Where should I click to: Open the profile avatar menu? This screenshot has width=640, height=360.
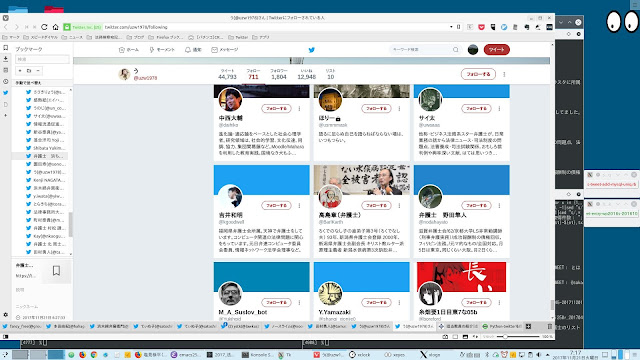[473, 50]
